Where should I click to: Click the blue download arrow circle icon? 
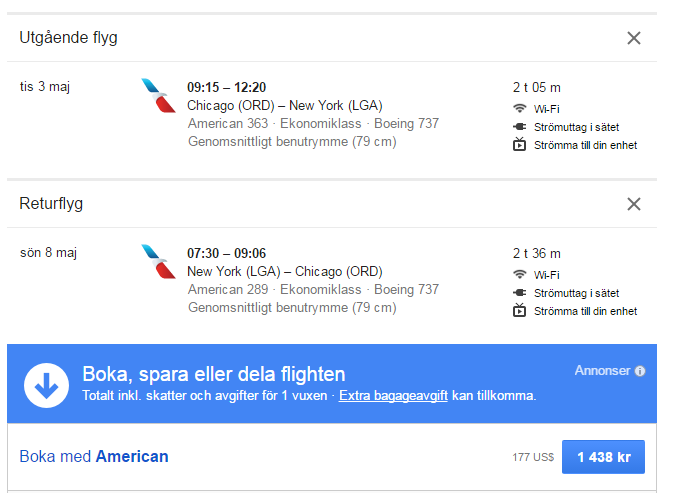45,384
